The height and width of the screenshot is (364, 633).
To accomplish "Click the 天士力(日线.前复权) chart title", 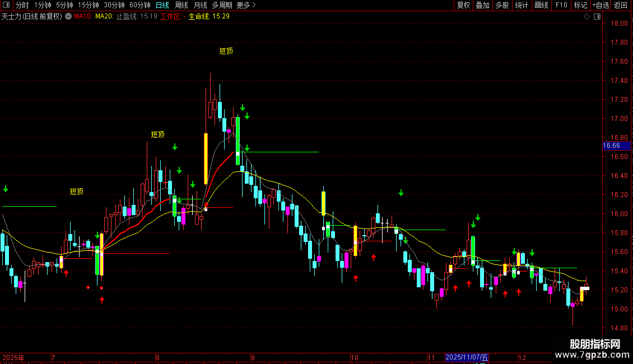I will [x=32, y=17].
